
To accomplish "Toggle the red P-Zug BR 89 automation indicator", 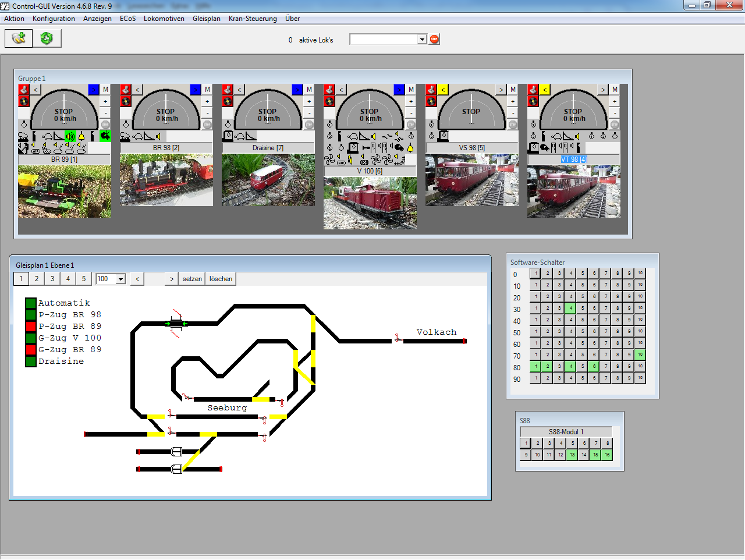I will [x=31, y=327].
